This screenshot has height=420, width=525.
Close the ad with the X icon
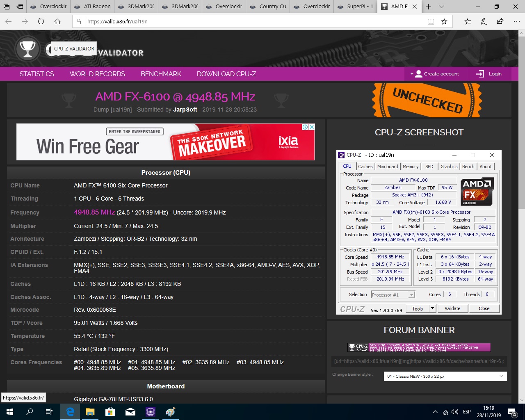click(x=312, y=127)
